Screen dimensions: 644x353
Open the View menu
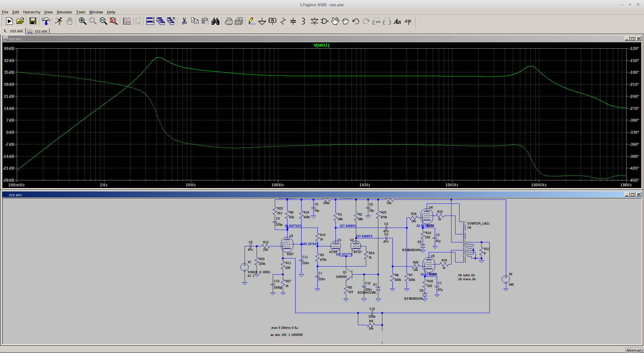[x=48, y=12]
